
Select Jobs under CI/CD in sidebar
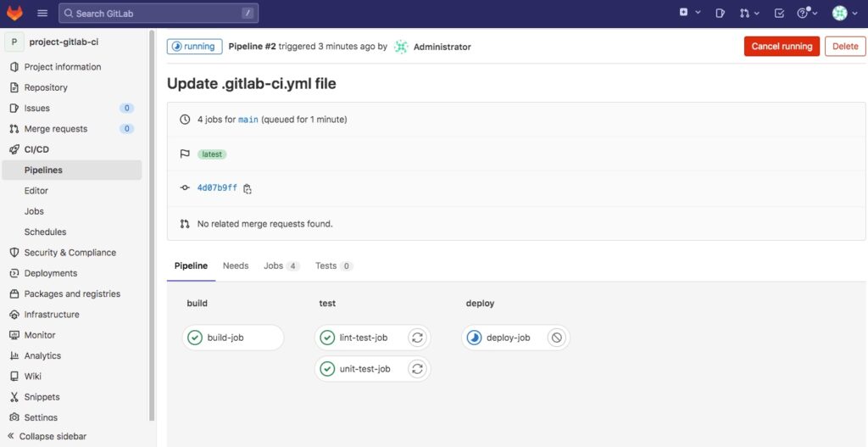tap(34, 211)
